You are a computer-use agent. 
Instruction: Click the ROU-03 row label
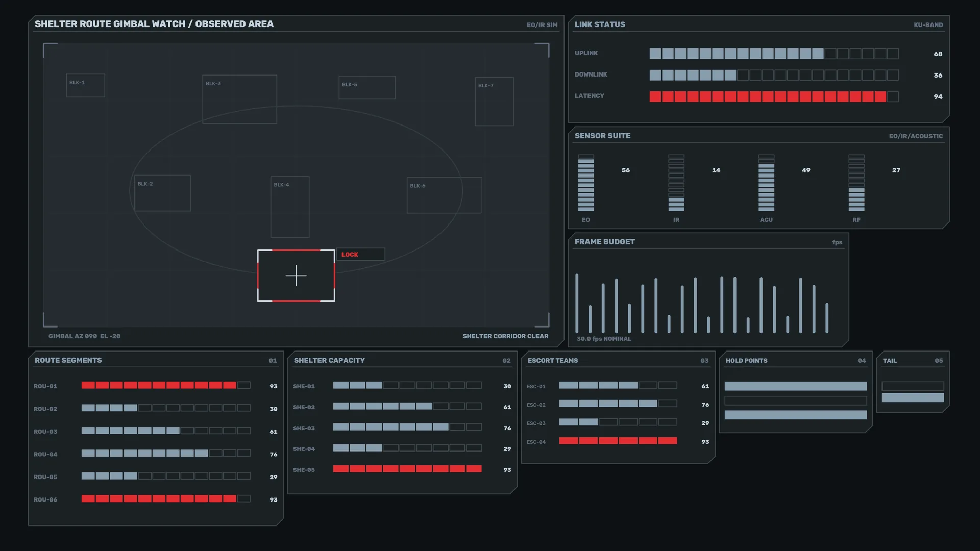[45, 432]
